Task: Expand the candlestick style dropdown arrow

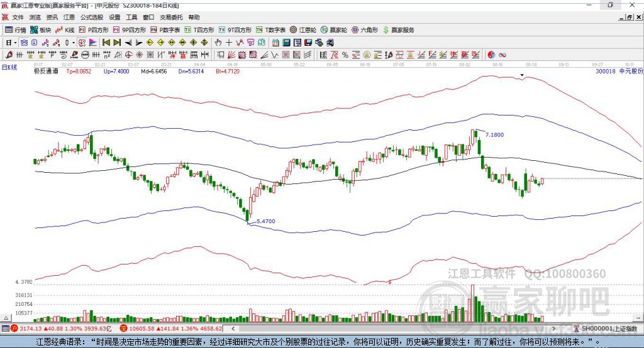Action: point(74,43)
